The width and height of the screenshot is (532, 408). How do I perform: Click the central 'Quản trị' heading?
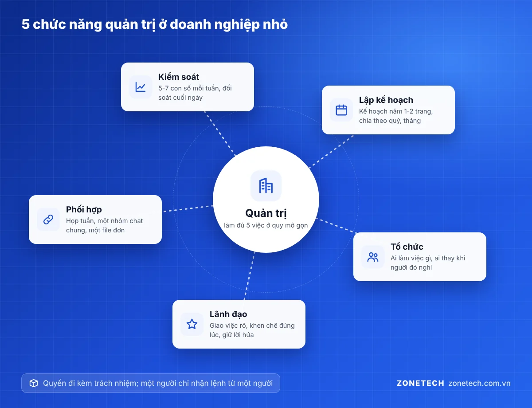(266, 213)
